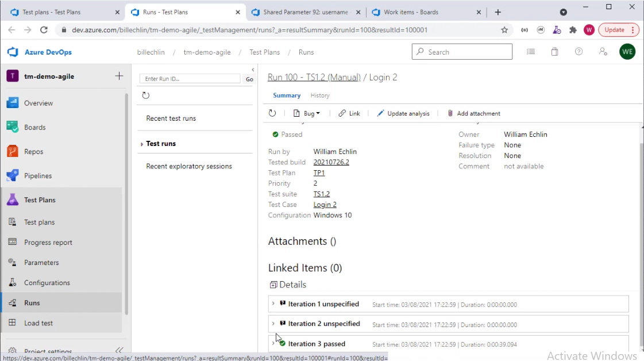The image size is (644, 361).
Task: Open the Login 2 test case link
Action: point(325,205)
